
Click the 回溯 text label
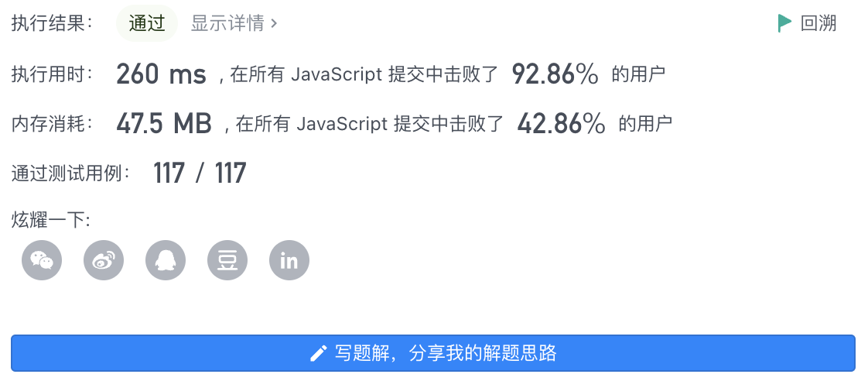click(818, 23)
